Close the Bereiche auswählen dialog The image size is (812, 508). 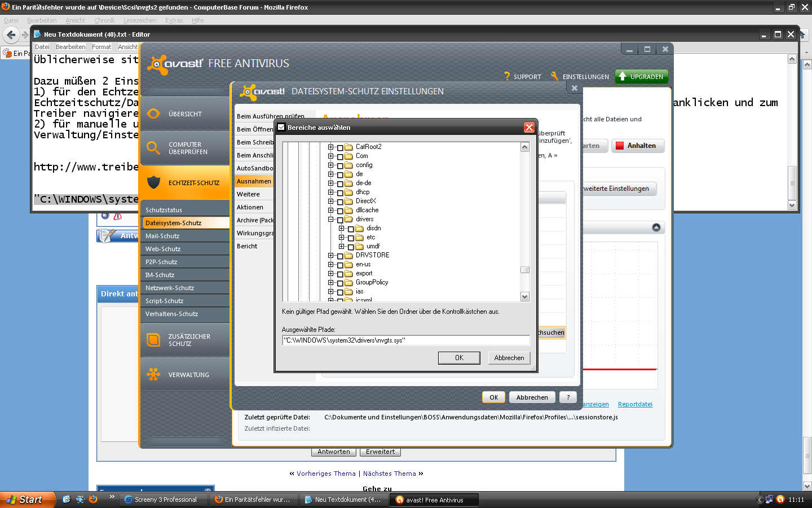point(529,127)
